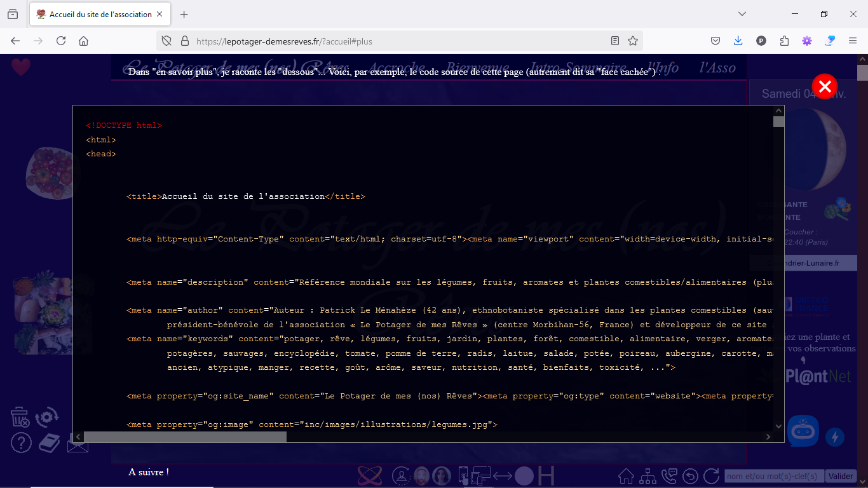
Task: Select the 'Accueil du site de l'association' tab
Action: pos(100,14)
